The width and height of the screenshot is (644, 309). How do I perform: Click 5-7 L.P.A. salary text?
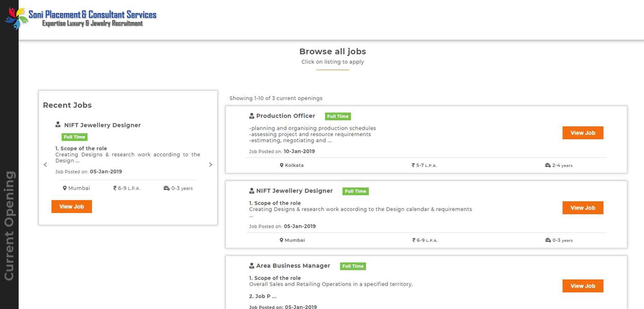pyautogui.click(x=427, y=165)
